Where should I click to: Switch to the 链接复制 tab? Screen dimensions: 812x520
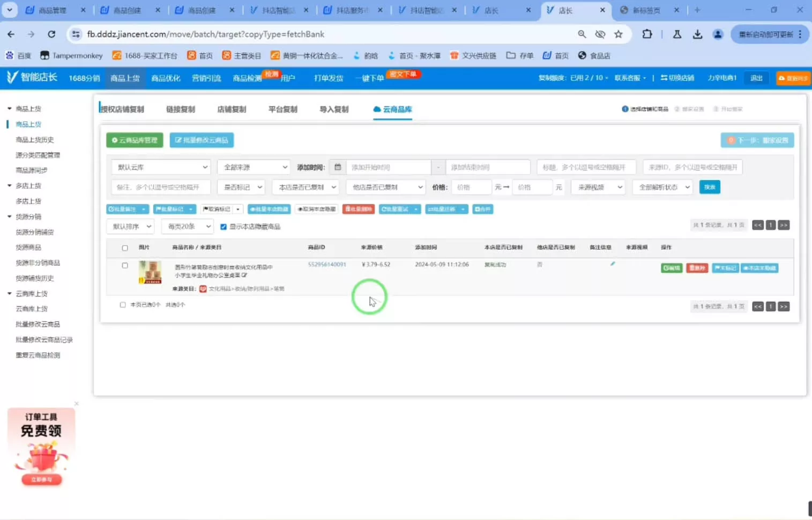tap(181, 109)
